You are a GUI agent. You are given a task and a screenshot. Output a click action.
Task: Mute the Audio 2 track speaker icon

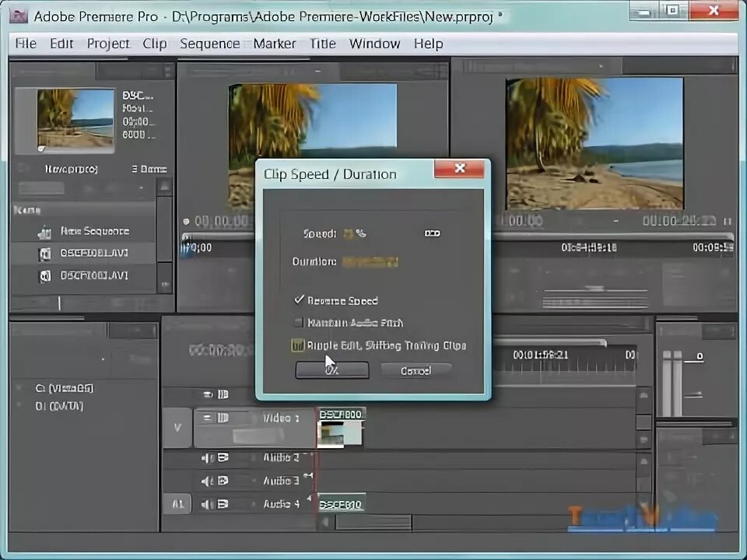coord(207,457)
